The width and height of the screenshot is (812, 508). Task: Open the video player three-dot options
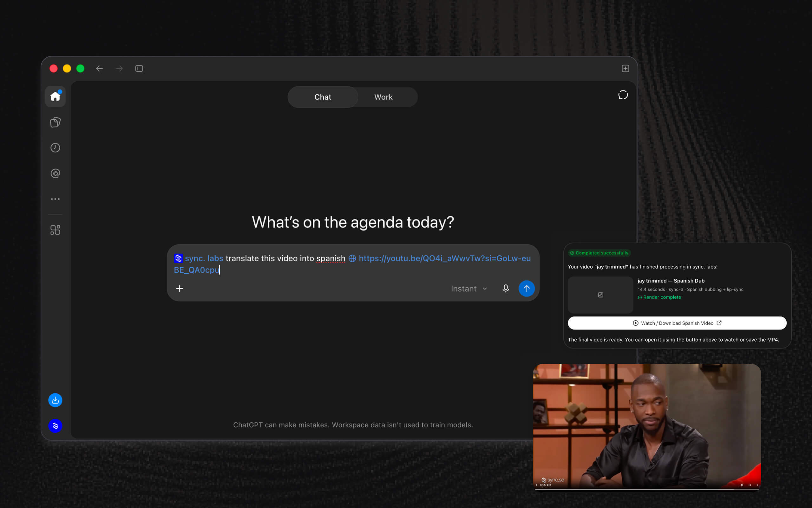tap(757, 485)
